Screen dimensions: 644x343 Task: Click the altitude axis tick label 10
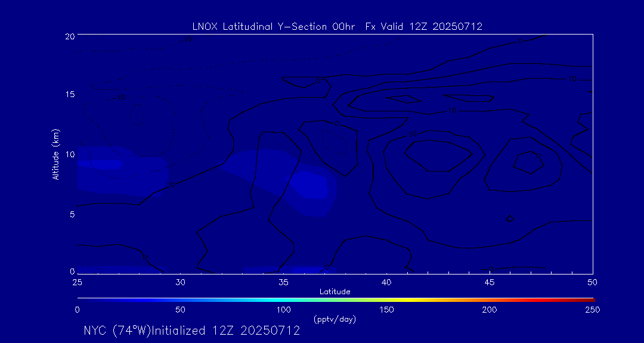tap(70, 154)
